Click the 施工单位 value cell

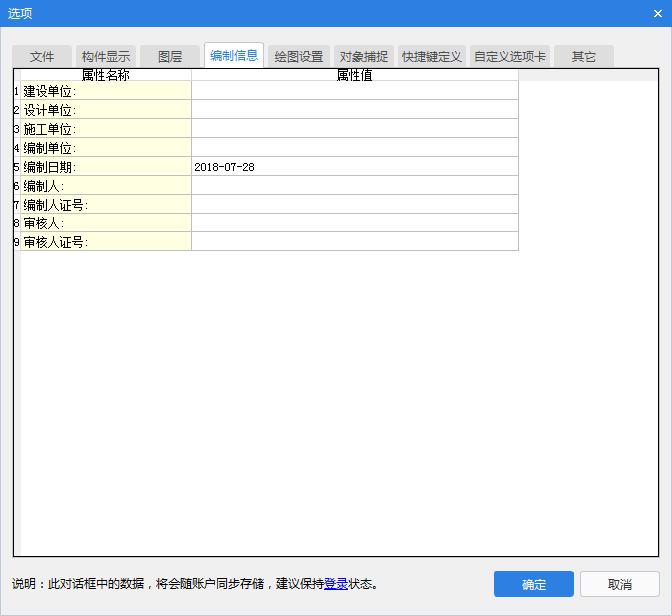tap(354, 129)
